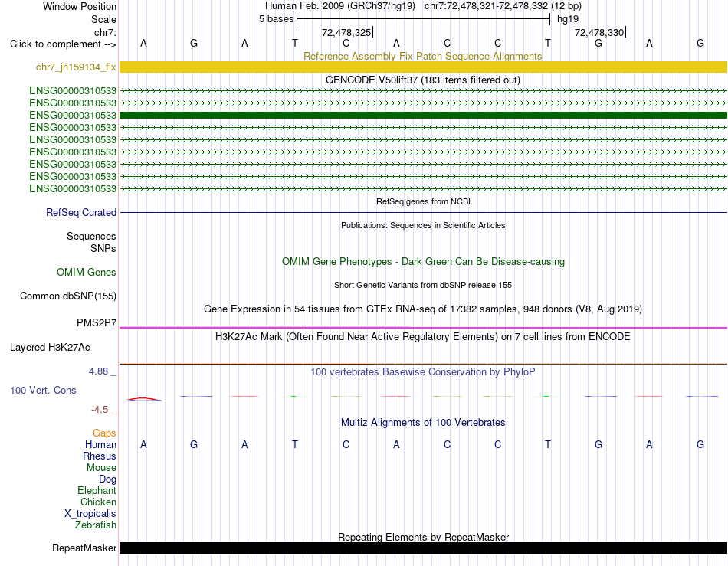Click the 'chr7:' base position label
This screenshot has height=566, width=728.
[105, 32]
